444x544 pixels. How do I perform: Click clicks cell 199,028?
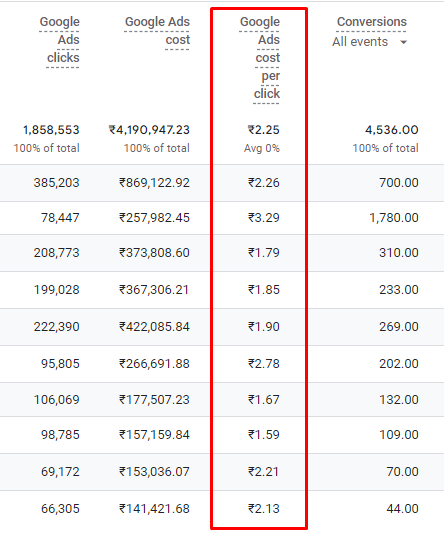[57, 290]
